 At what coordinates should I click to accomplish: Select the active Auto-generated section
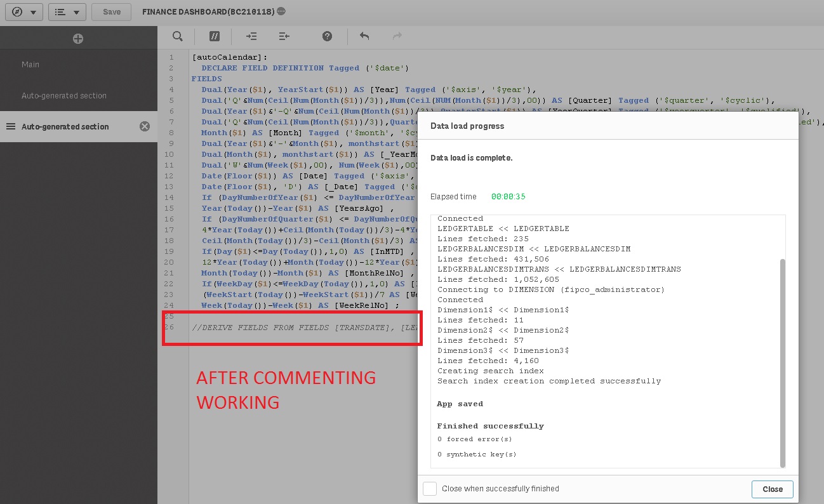[79, 126]
